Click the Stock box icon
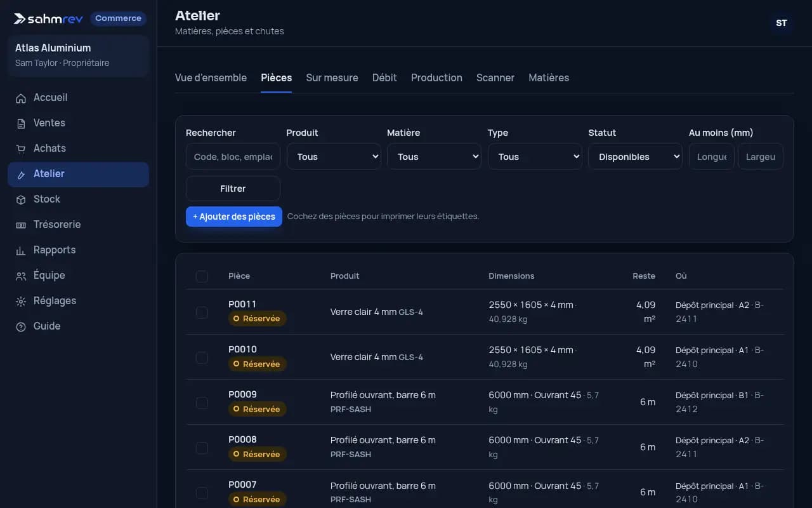The height and width of the screenshot is (508, 812). pos(21,199)
